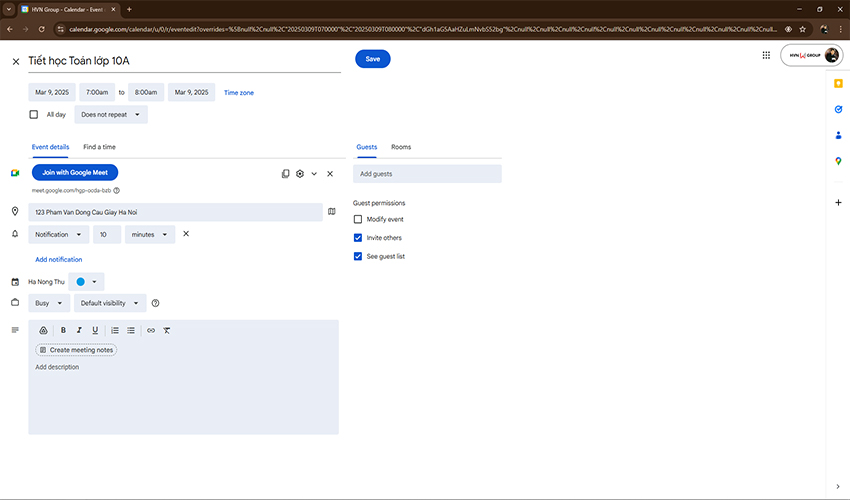
Task: Open the HVN Group account avatar
Action: [832, 55]
